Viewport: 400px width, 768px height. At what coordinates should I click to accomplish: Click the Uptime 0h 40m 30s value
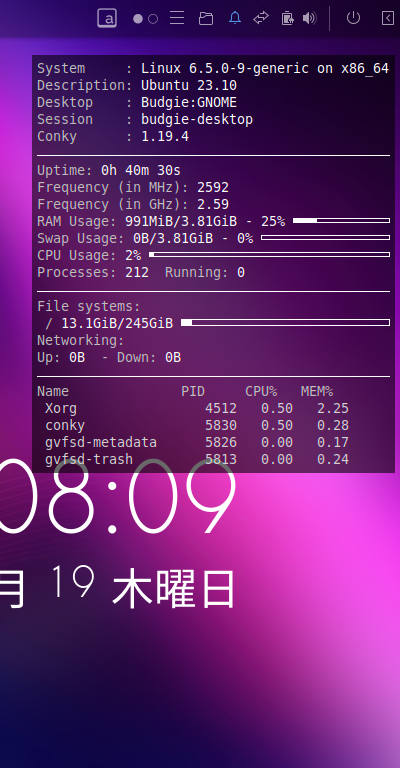141,170
